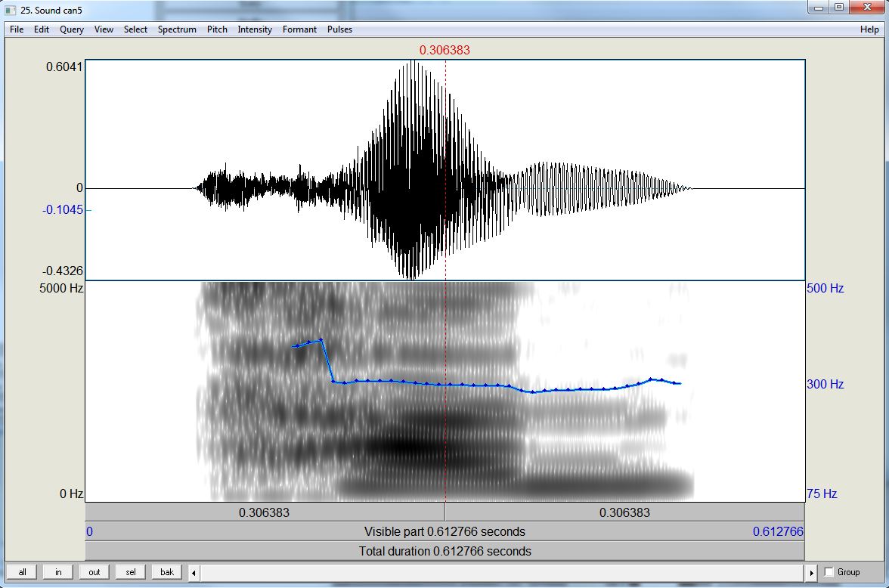Image resolution: width=889 pixels, height=588 pixels.
Task: Close the Sound can5 window
Action: [868, 8]
